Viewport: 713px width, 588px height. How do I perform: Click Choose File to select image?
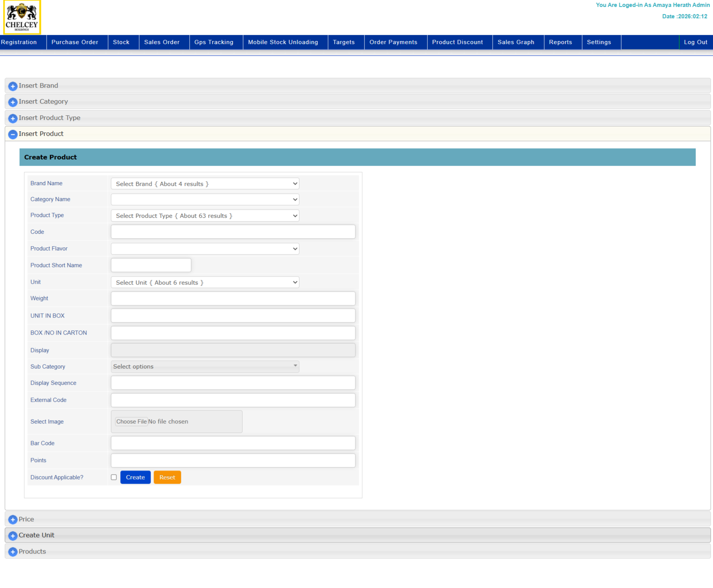tap(131, 421)
